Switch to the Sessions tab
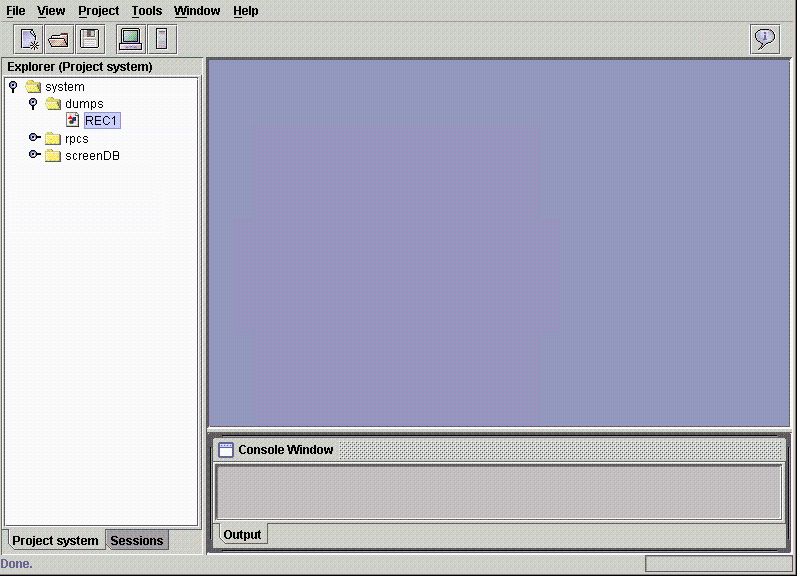Image resolution: width=797 pixels, height=576 pixels. pos(137,540)
